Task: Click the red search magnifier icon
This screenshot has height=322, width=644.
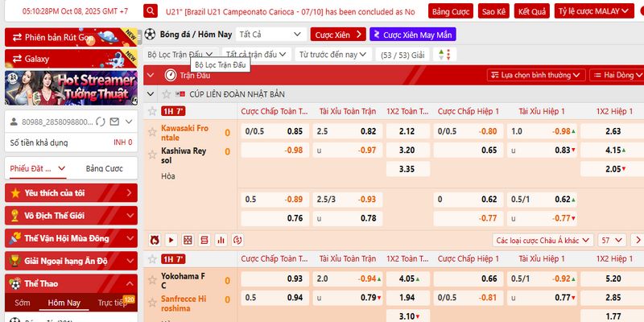Action: pyautogui.click(x=151, y=12)
